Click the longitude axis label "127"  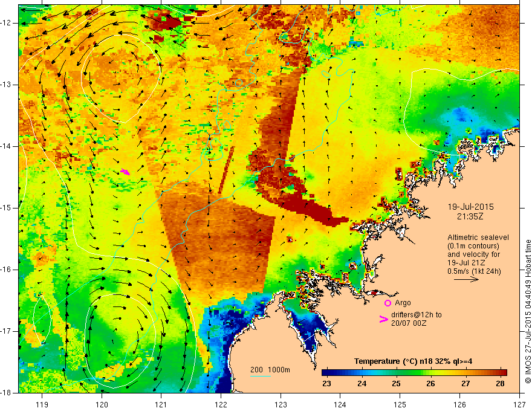tap(519, 404)
